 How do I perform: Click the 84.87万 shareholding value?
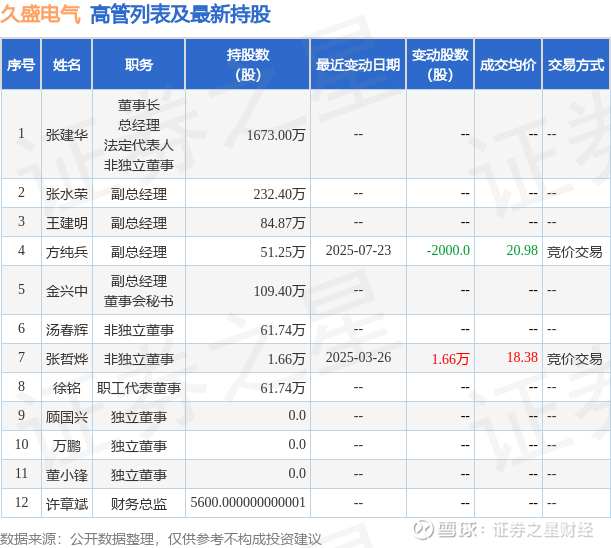click(283, 223)
